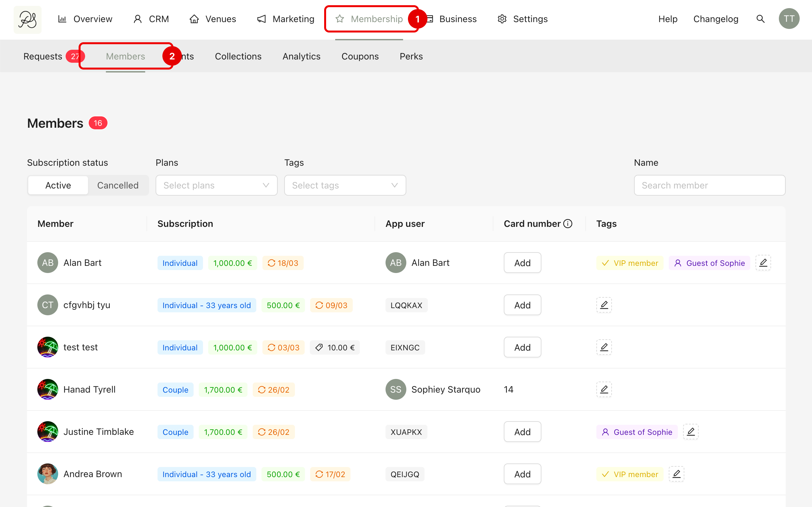Click the Search member field

coord(709,185)
